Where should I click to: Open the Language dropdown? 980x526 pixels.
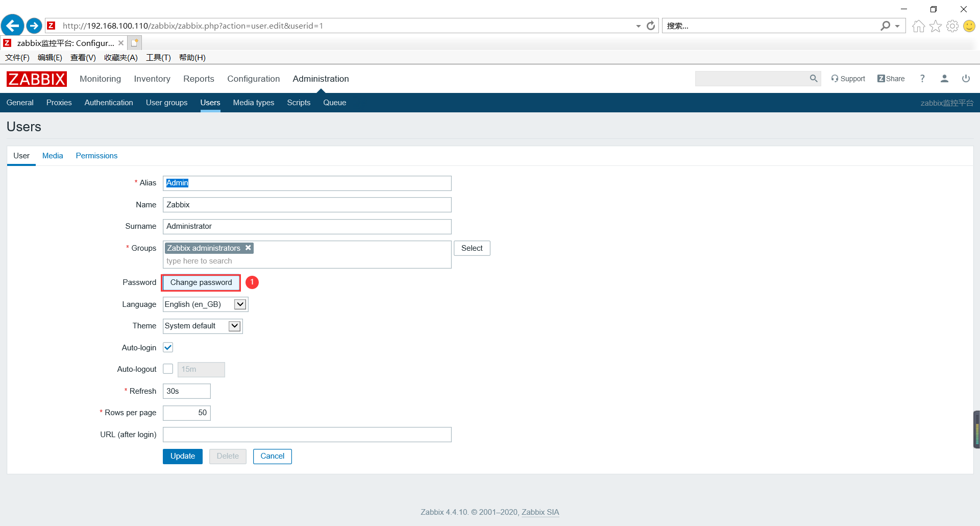205,304
